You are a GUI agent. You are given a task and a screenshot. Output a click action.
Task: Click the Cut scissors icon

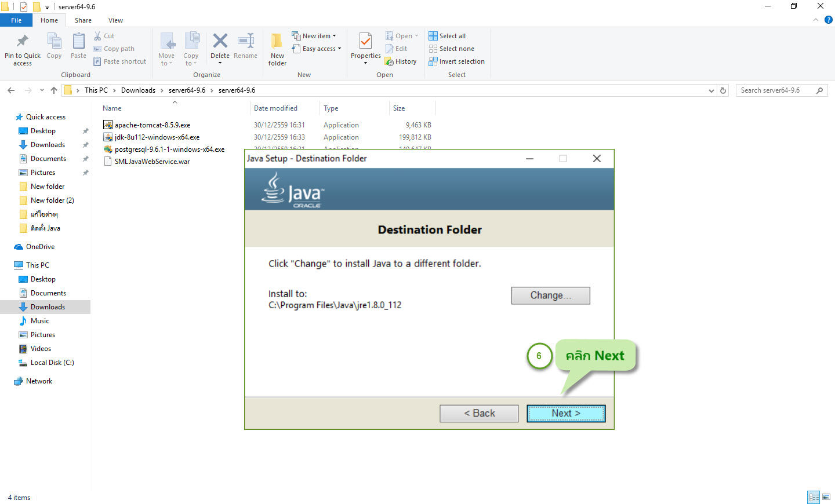click(x=97, y=36)
